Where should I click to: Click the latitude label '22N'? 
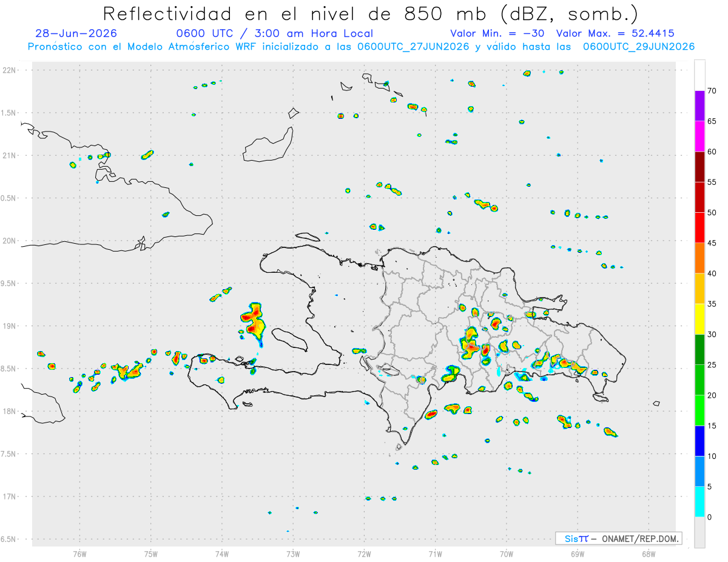tap(10, 70)
